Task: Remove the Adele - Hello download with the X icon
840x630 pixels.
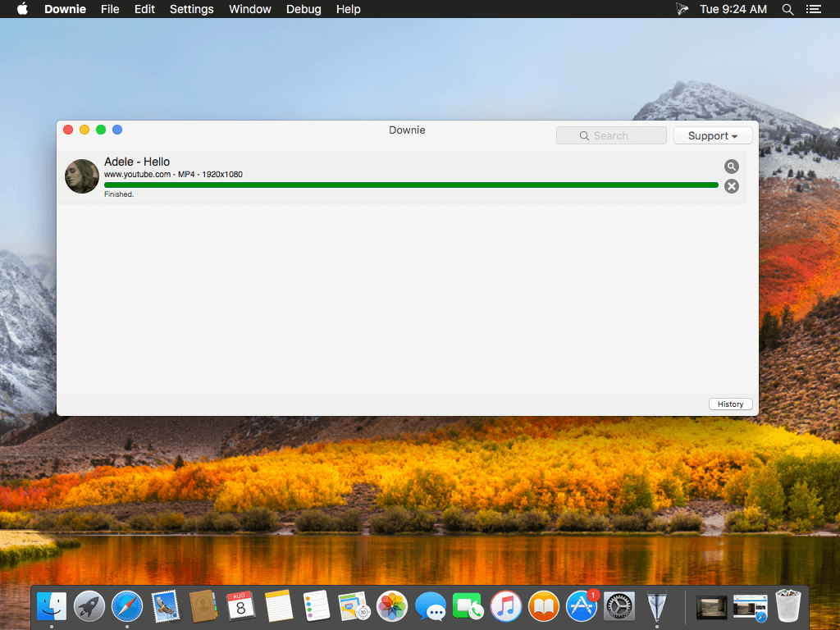Action: click(x=731, y=186)
